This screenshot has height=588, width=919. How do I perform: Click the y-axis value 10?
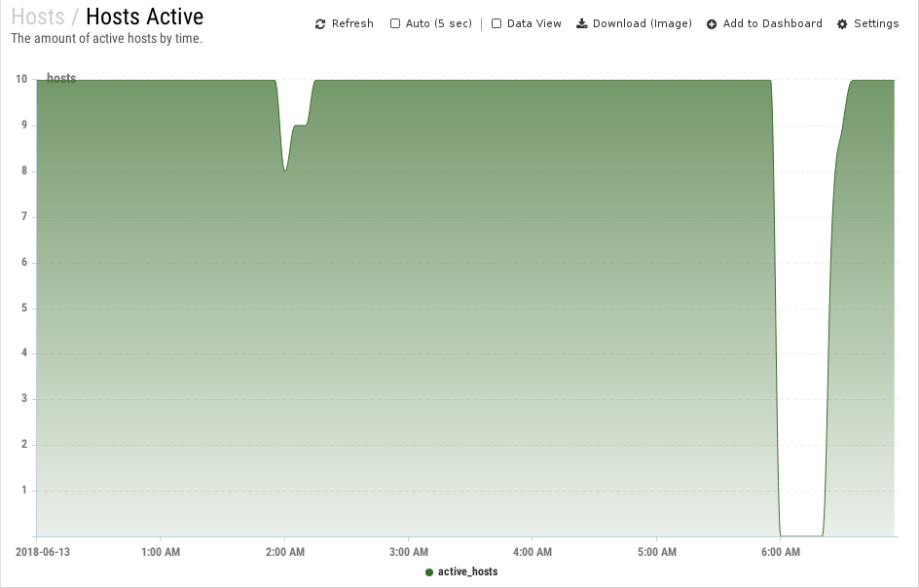point(21,79)
